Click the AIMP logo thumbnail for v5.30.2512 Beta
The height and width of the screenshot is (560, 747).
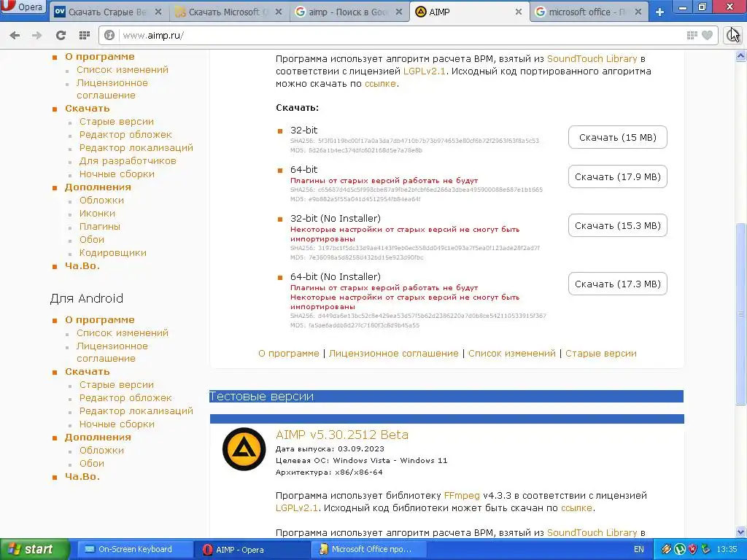pos(244,449)
